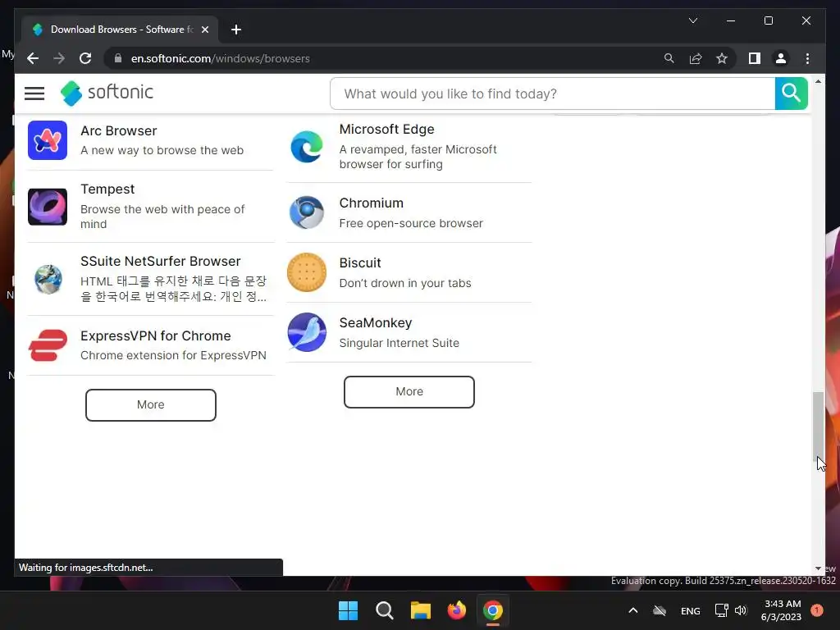Open the ExpressVPN for Chrome icon
840x630 pixels.
tap(48, 345)
